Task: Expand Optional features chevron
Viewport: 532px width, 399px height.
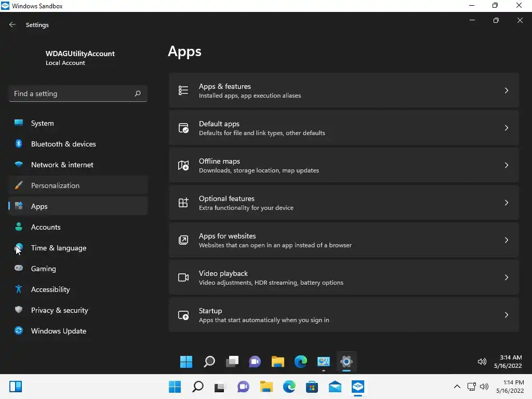Action: pos(506,203)
